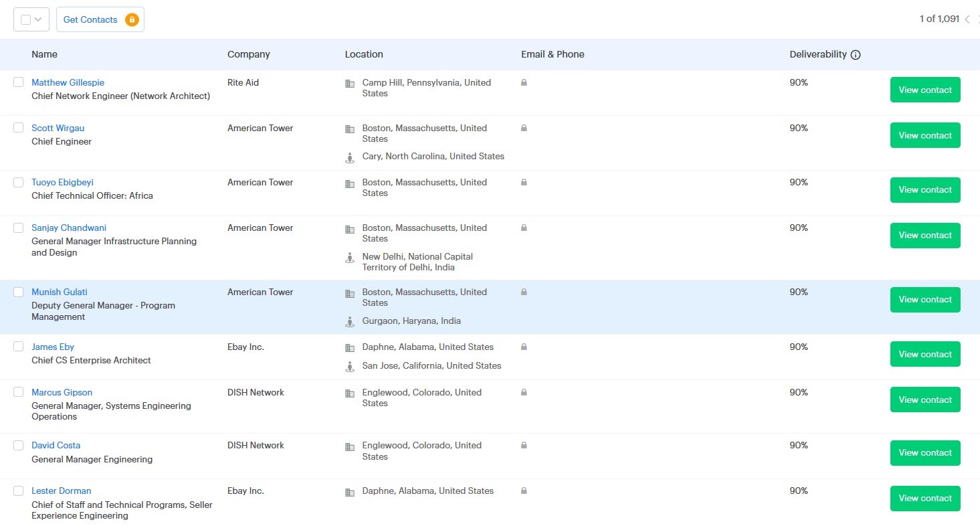Image resolution: width=980 pixels, height=528 pixels.
Task: Check James Eby's row checkbox
Action: (x=19, y=346)
